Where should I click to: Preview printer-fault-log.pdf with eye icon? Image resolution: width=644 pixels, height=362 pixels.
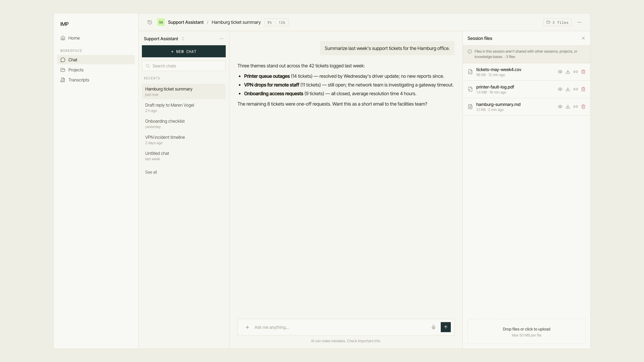pyautogui.click(x=560, y=89)
